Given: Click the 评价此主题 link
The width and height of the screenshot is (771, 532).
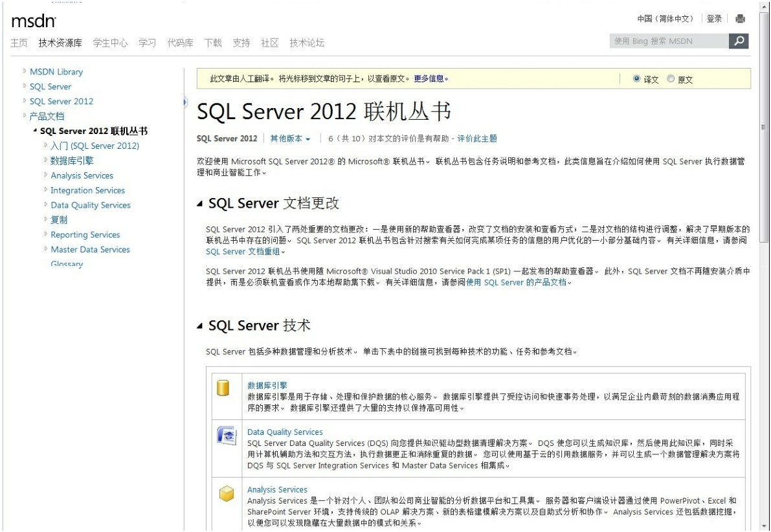Looking at the screenshot, I should click(x=477, y=139).
